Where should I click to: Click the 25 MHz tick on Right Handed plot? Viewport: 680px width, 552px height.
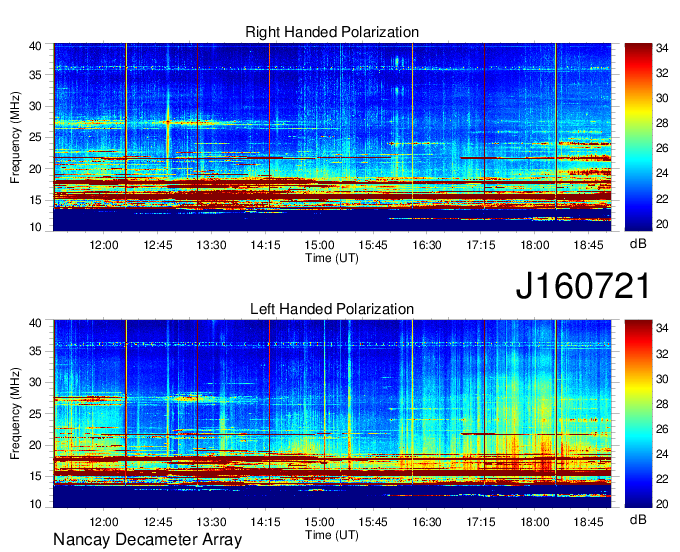coord(35,137)
